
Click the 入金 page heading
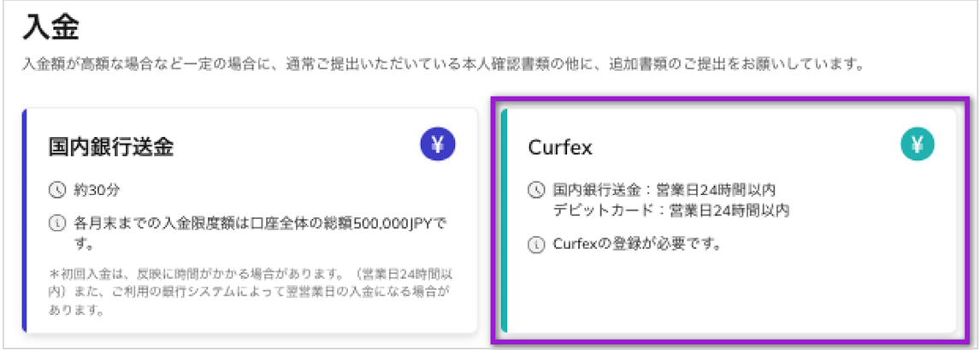(52, 29)
